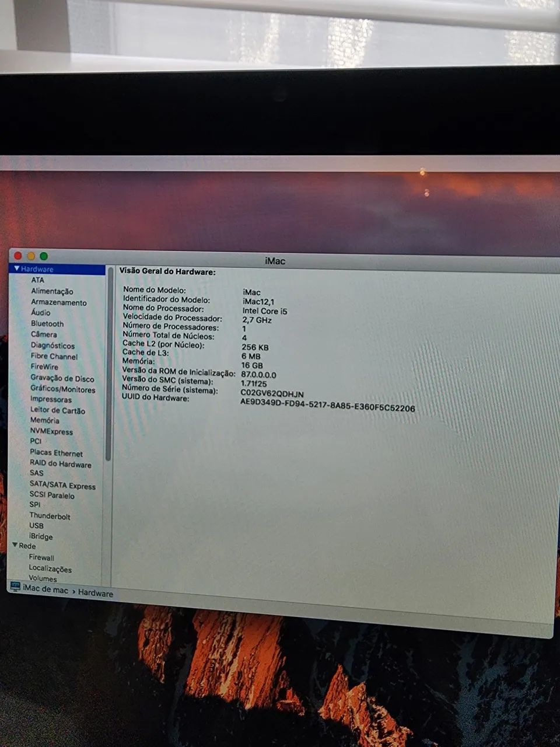Open the Câmera hardware section
The height and width of the screenshot is (747, 560).
click(x=43, y=334)
